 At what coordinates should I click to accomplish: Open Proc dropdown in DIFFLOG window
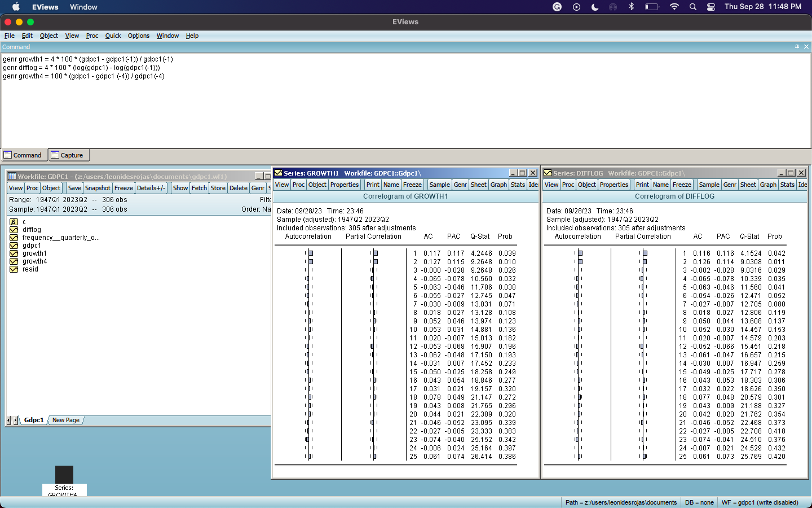click(568, 185)
